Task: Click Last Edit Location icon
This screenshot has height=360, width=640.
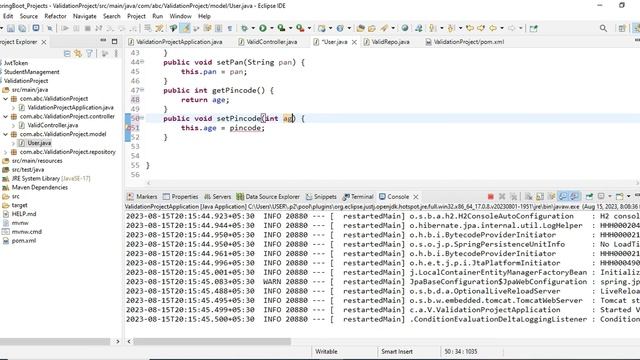Action: (x=470, y=28)
